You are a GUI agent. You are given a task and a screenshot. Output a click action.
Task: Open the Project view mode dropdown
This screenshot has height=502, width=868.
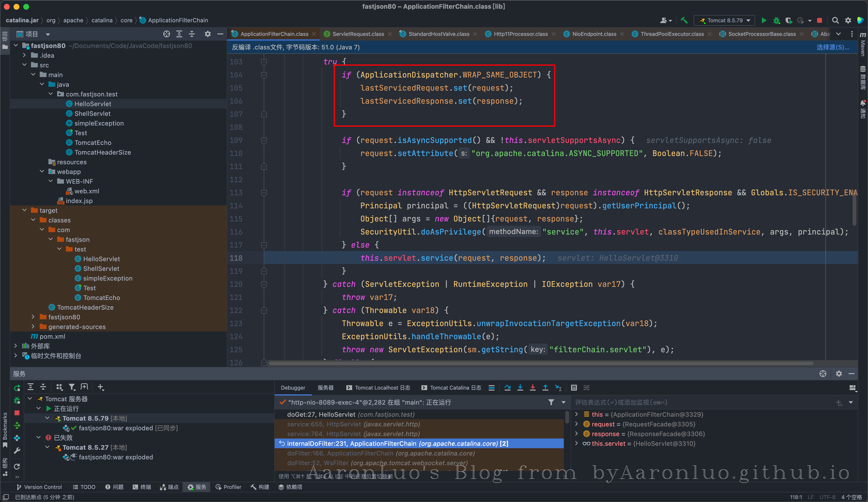[48, 34]
